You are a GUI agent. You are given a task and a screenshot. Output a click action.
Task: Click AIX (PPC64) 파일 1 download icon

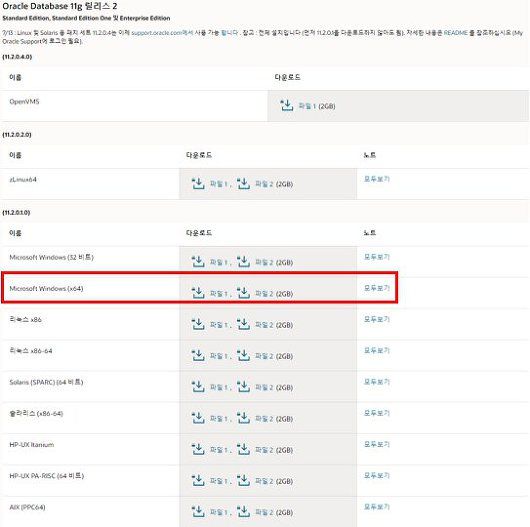pos(198,512)
